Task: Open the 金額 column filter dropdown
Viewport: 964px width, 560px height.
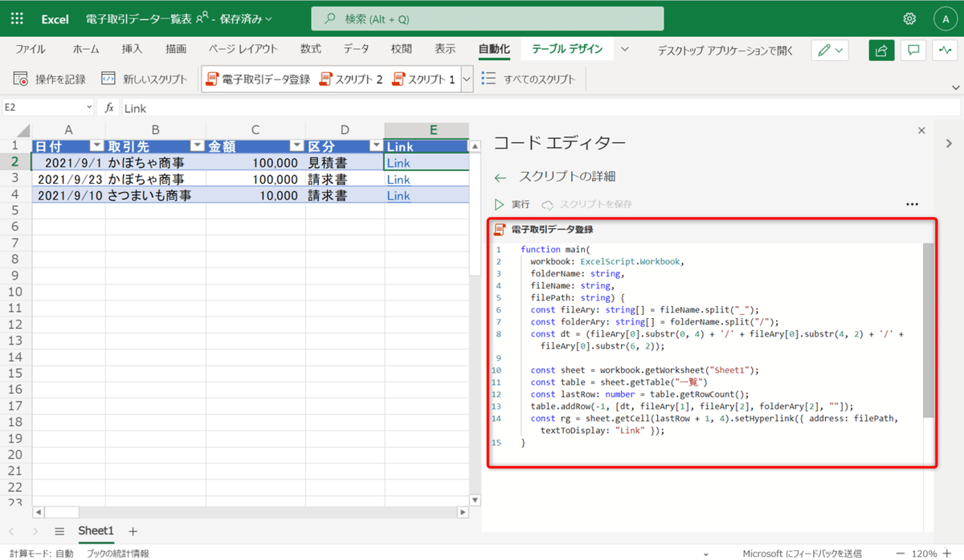Action: coord(296,146)
